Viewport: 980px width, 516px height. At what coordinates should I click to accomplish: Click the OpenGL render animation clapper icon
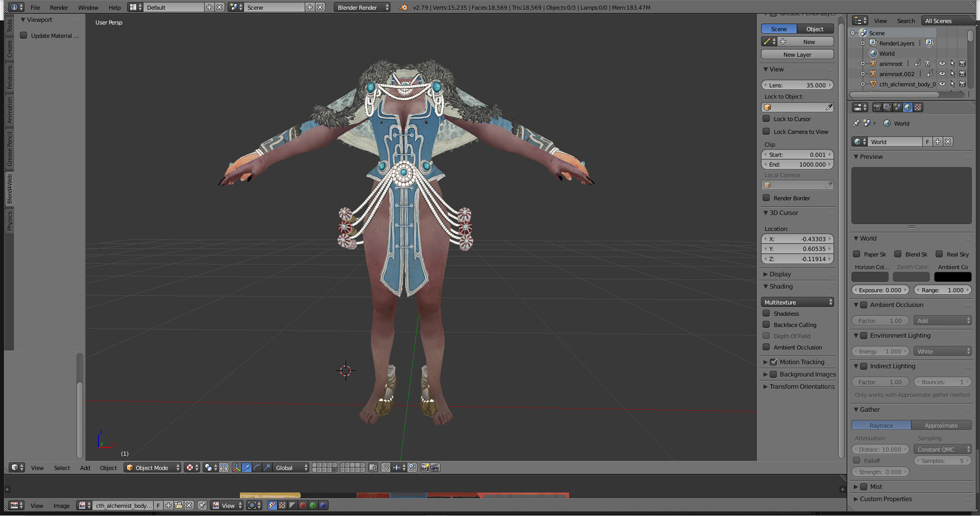(435, 467)
